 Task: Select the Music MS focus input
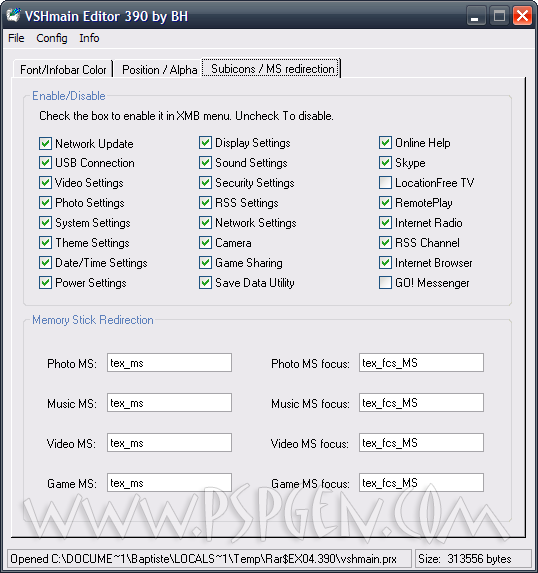421,402
